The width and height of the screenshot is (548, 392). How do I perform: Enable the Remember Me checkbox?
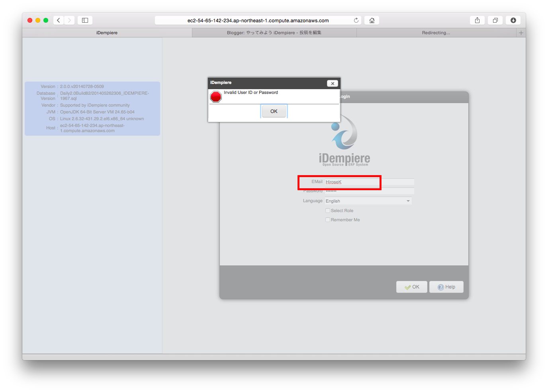(x=328, y=220)
